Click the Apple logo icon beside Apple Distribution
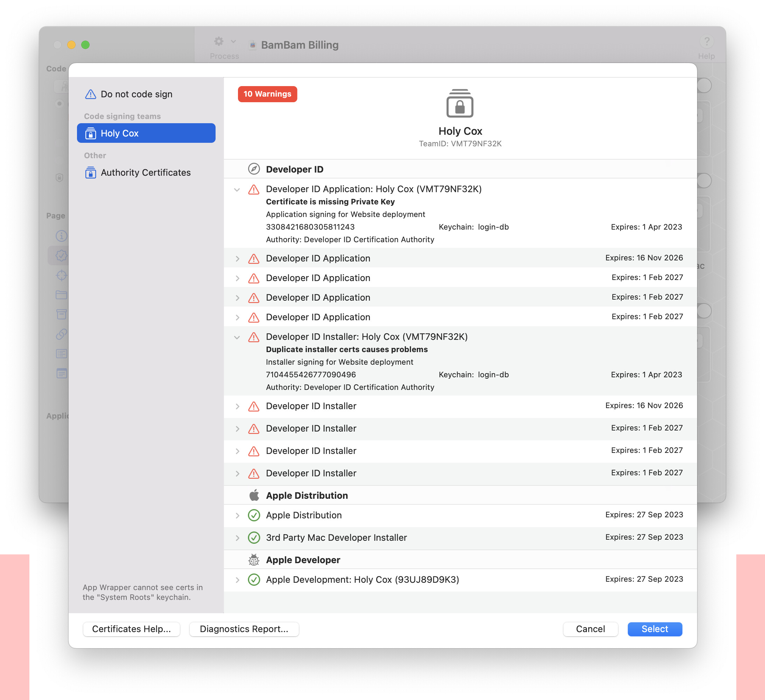The image size is (765, 700). coord(254,495)
